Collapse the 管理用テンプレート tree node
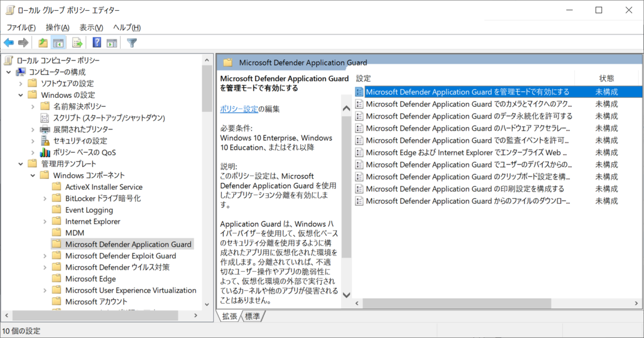 (20, 164)
